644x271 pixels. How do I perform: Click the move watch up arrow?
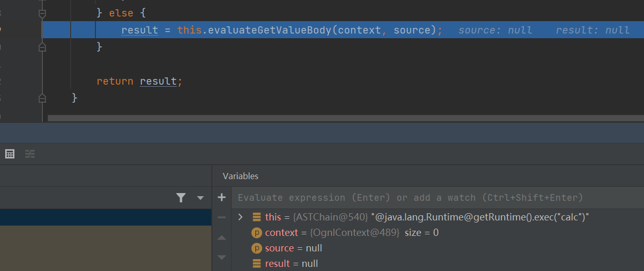point(222,238)
